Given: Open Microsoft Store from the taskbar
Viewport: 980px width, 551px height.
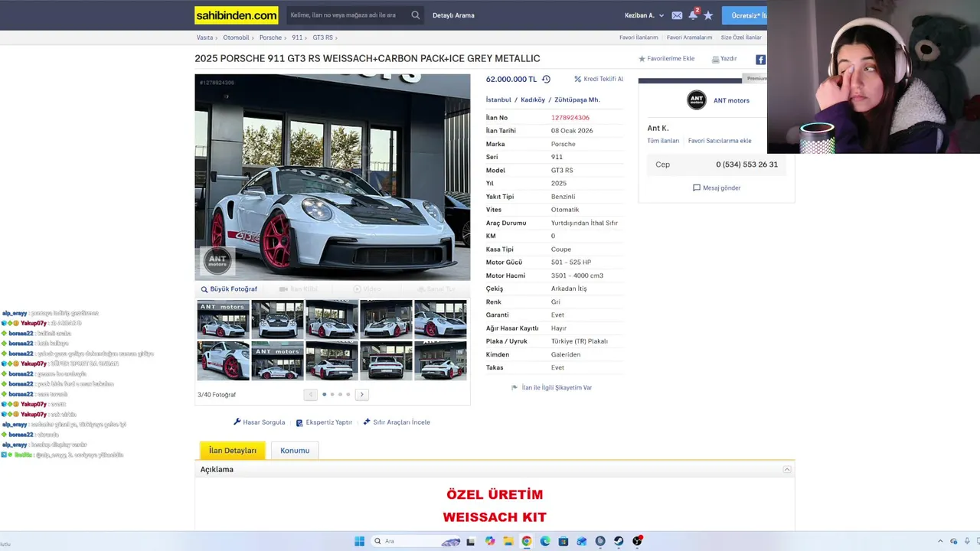Looking at the screenshot, I should [563, 541].
